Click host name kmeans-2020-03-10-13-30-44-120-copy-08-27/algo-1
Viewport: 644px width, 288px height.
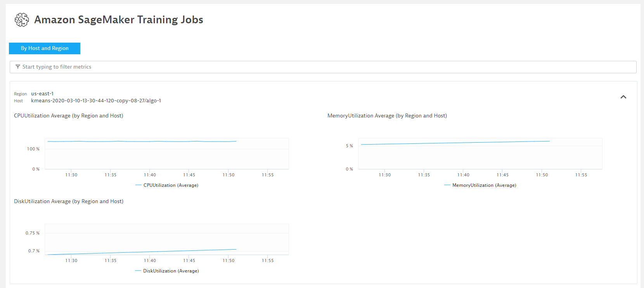[x=96, y=101]
